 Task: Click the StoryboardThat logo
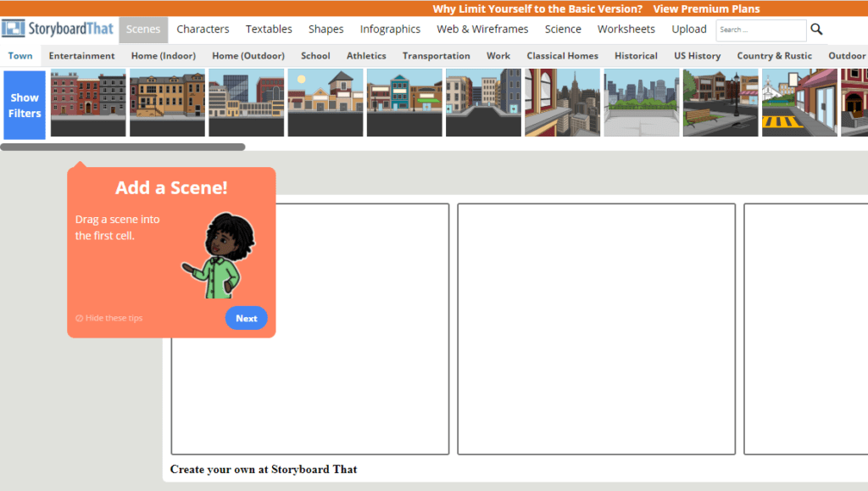click(58, 29)
